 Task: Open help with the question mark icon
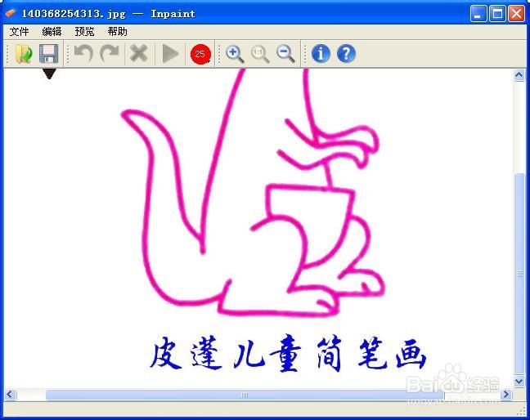346,54
